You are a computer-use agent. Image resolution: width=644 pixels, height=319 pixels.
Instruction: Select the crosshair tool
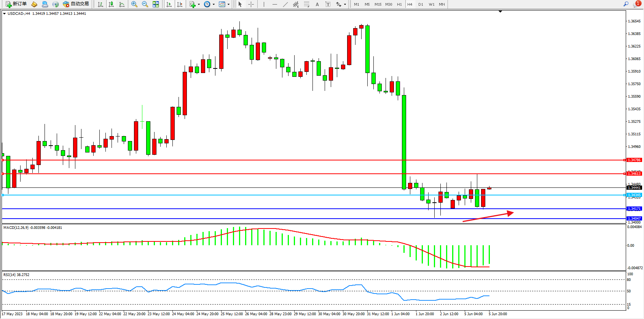(x=251, y=4)
